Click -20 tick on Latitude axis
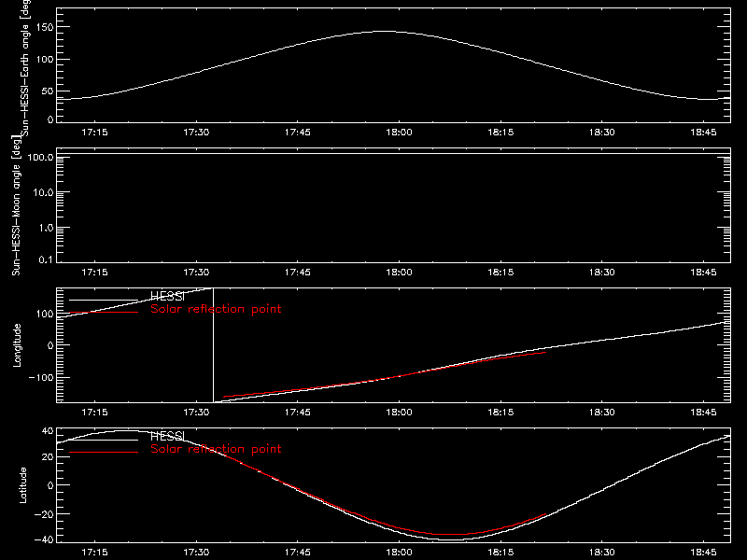 44,514
